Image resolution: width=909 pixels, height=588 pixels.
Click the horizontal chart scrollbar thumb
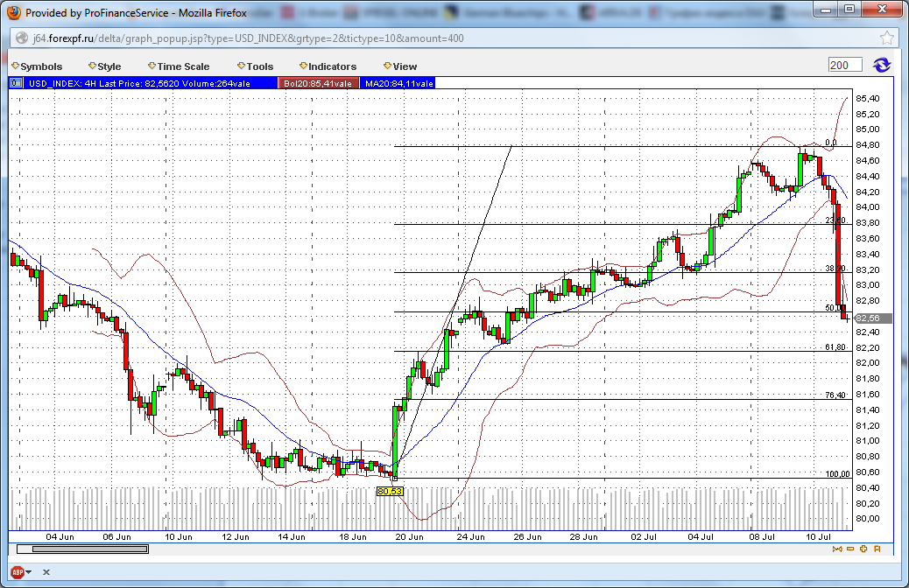coord(83,549)
